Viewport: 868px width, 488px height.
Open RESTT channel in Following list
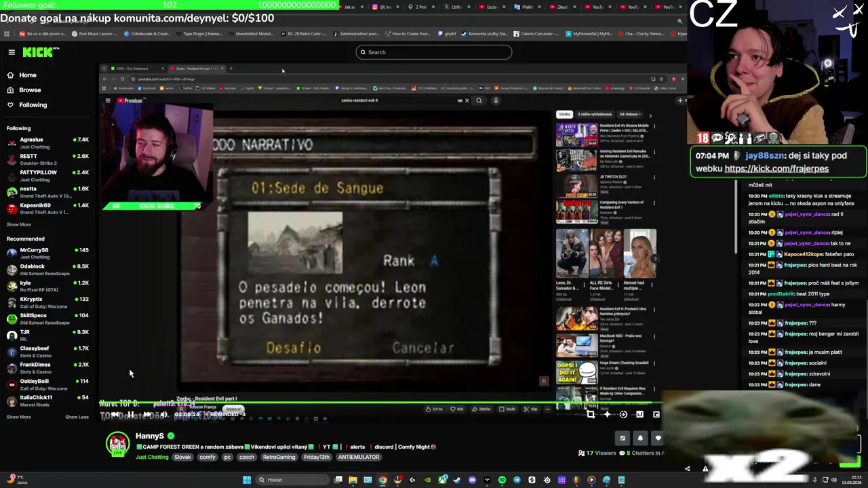click(47, 159)
